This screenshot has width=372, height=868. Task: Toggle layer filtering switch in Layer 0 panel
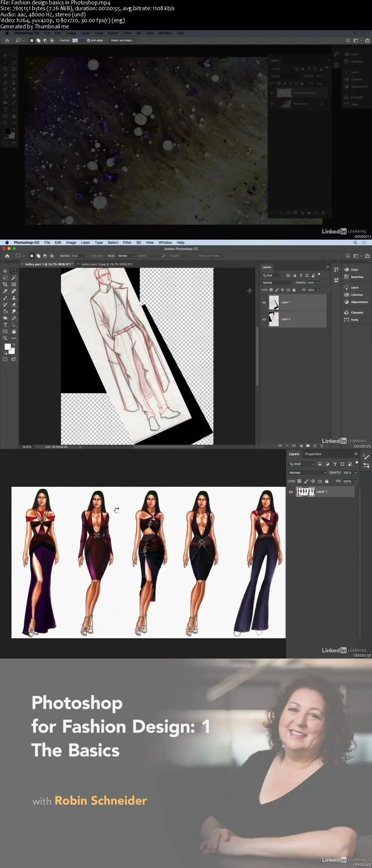tap(319, 275)
